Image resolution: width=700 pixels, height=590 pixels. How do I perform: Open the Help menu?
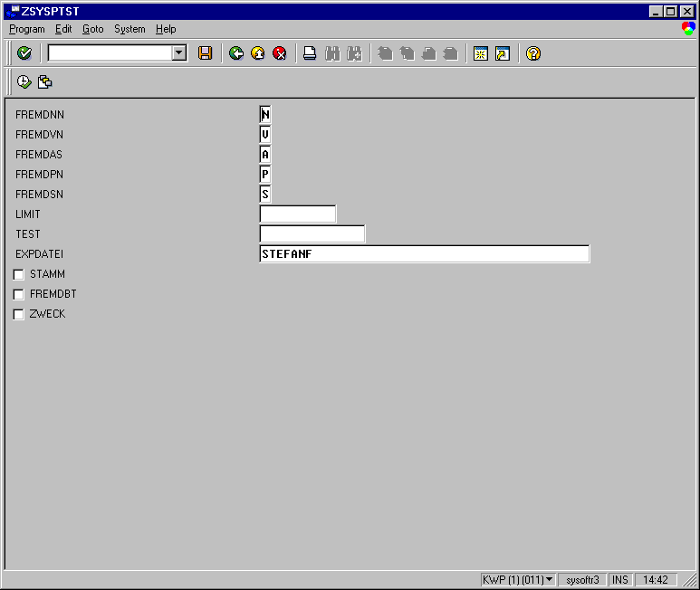pos(166,29)
